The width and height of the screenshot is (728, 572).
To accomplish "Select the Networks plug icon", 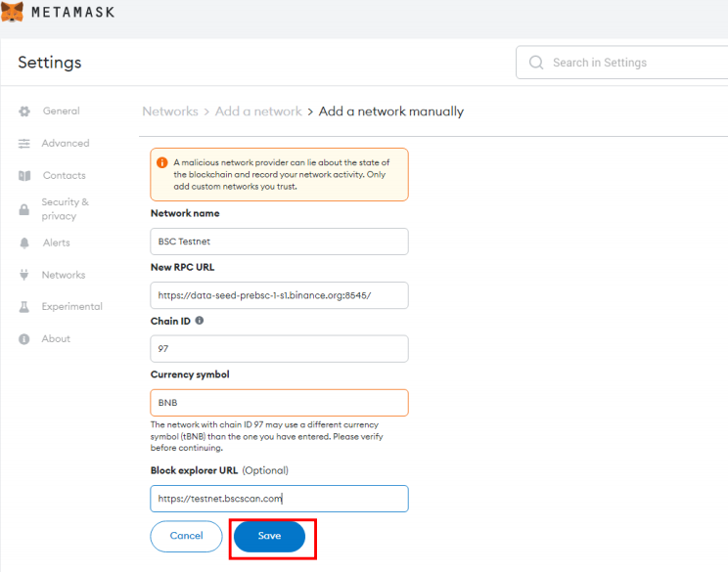I will [x=24, y=275].
